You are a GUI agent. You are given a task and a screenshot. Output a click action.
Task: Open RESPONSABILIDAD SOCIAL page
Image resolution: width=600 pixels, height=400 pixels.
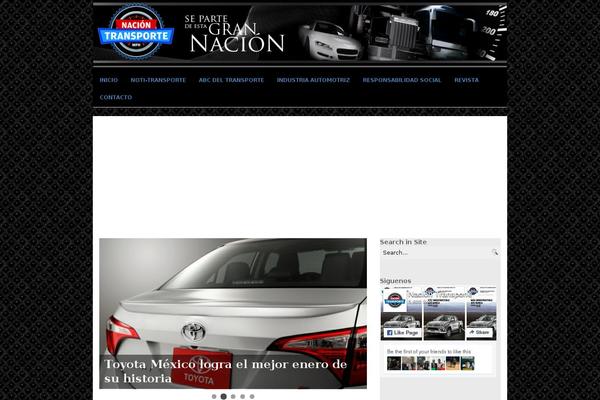coord(402,80)
